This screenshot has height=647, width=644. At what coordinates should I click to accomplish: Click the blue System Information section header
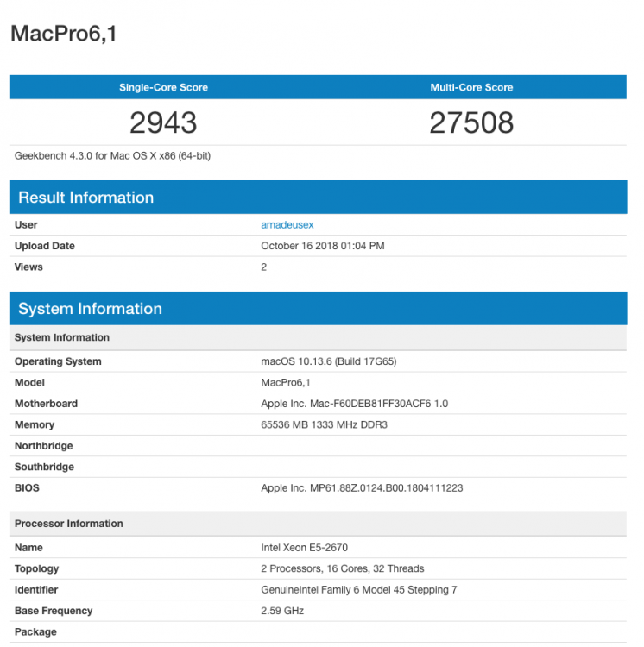tap(319, 309)
